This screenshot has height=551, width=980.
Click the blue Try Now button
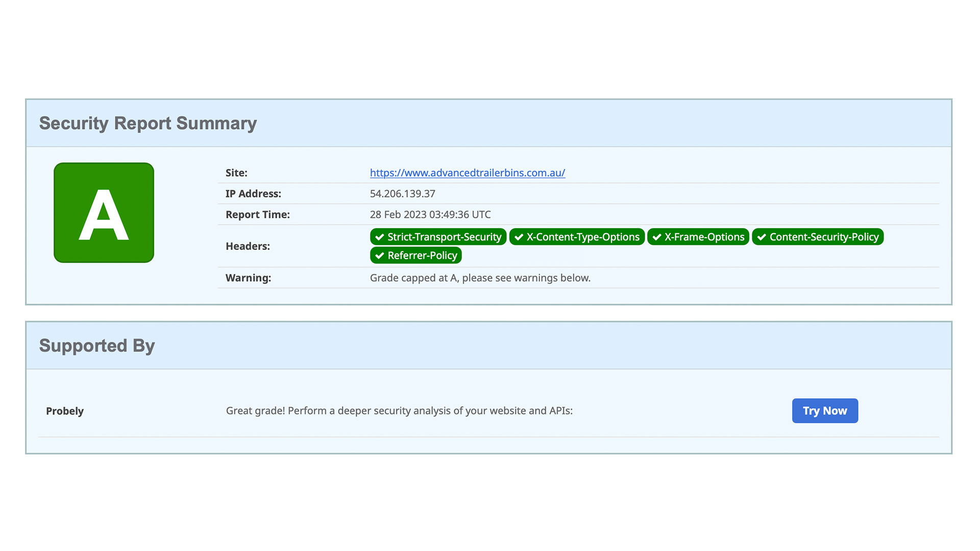click(x=825, y=411)
